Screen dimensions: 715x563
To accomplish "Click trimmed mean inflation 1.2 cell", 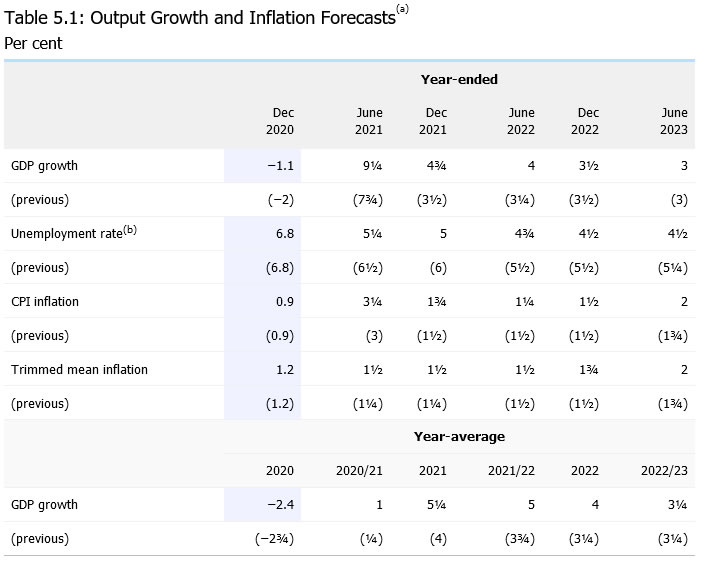I will pos(284,369).
